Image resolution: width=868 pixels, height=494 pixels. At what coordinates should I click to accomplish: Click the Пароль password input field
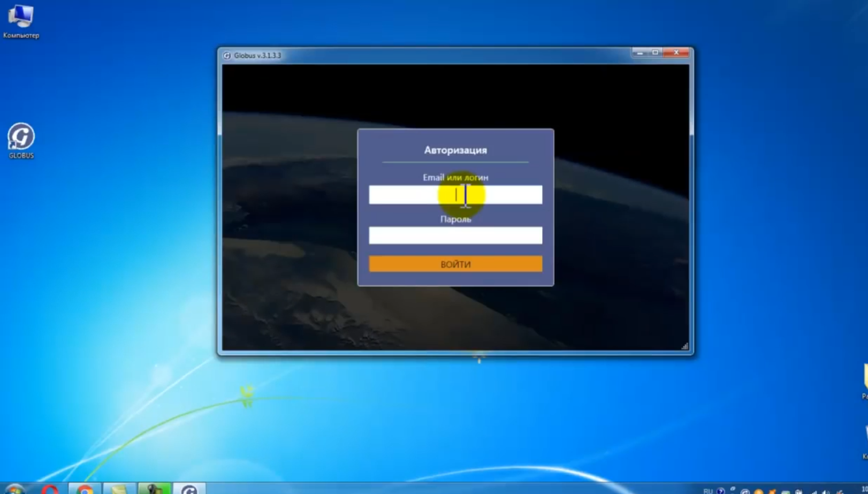pyautogui.click(x=455, y=235)
